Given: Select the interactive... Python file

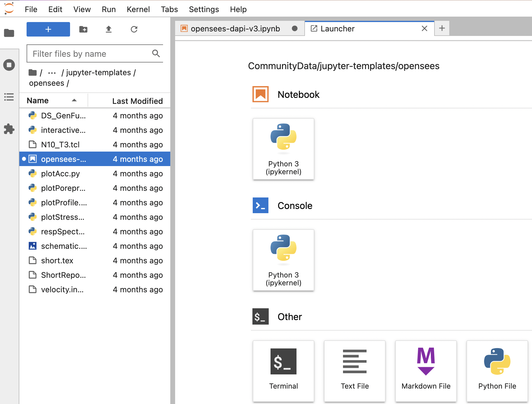Looking at the screenshot, I should point(95,130).
